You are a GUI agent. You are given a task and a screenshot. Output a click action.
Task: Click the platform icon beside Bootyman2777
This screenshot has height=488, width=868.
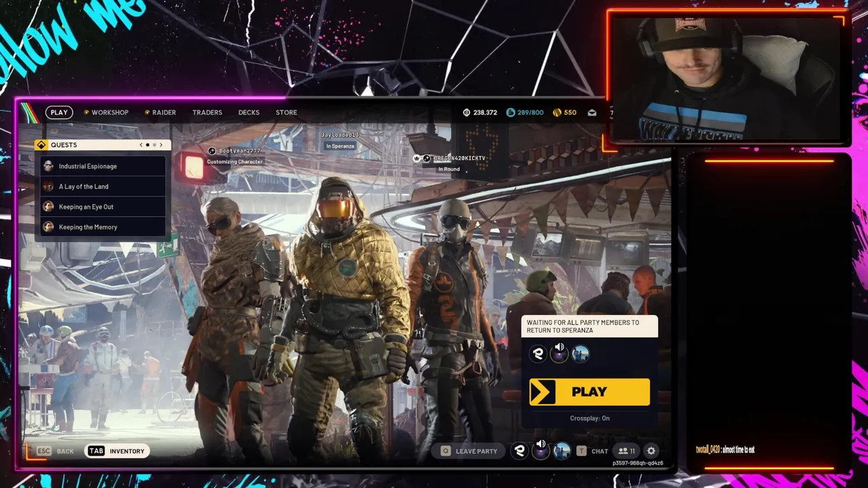coord(212,151)
